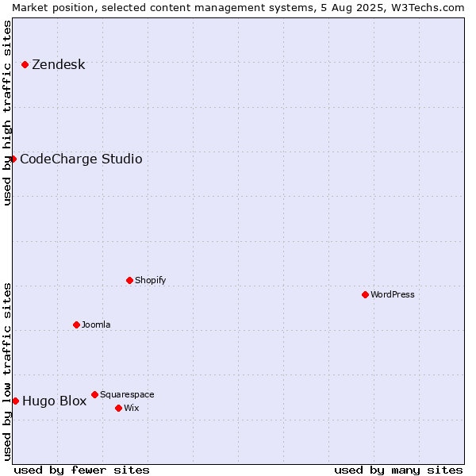Select the Wix label
The height and width of the screenshot is (476, 476).
132,408
